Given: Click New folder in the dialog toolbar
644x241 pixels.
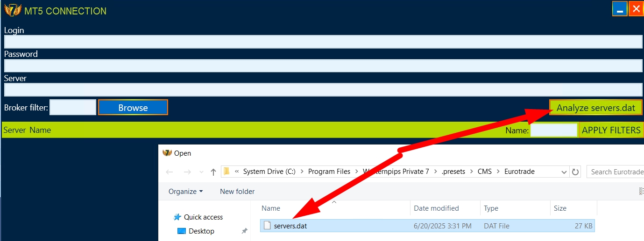Looking at the screenshot, I should click(x=237, y=191).
